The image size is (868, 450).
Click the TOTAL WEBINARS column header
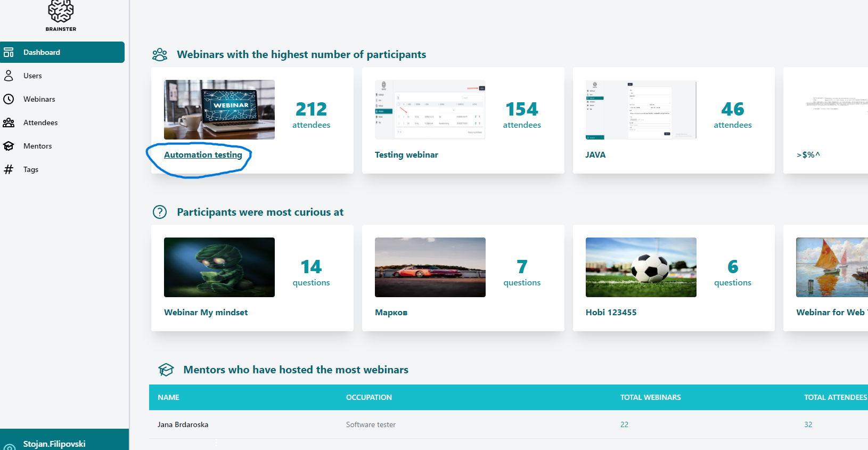(650, 397)
